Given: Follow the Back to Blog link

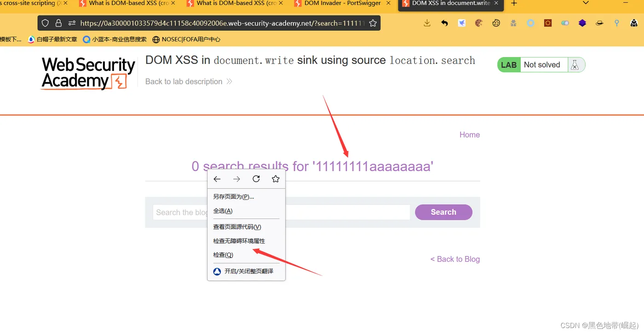Looking at the screenshot, I should [x=455, y=259].
